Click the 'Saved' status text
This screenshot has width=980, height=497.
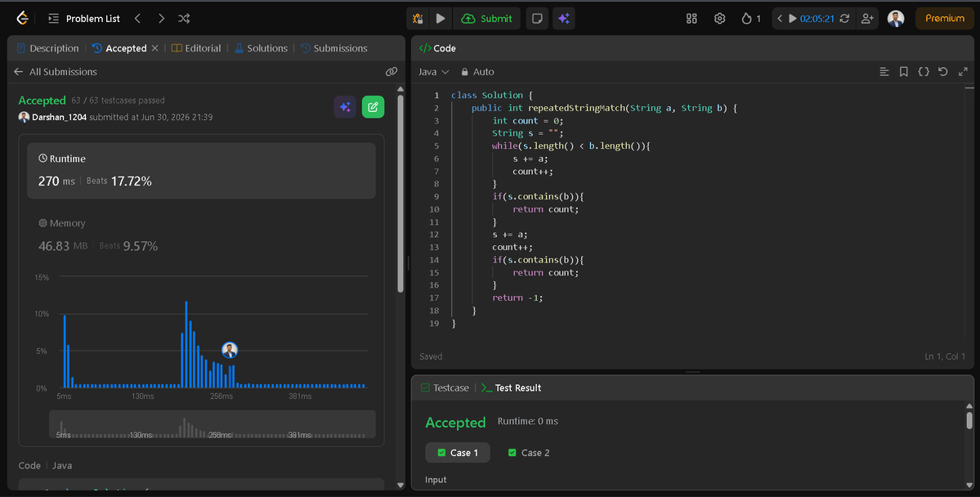click(431, 356)
